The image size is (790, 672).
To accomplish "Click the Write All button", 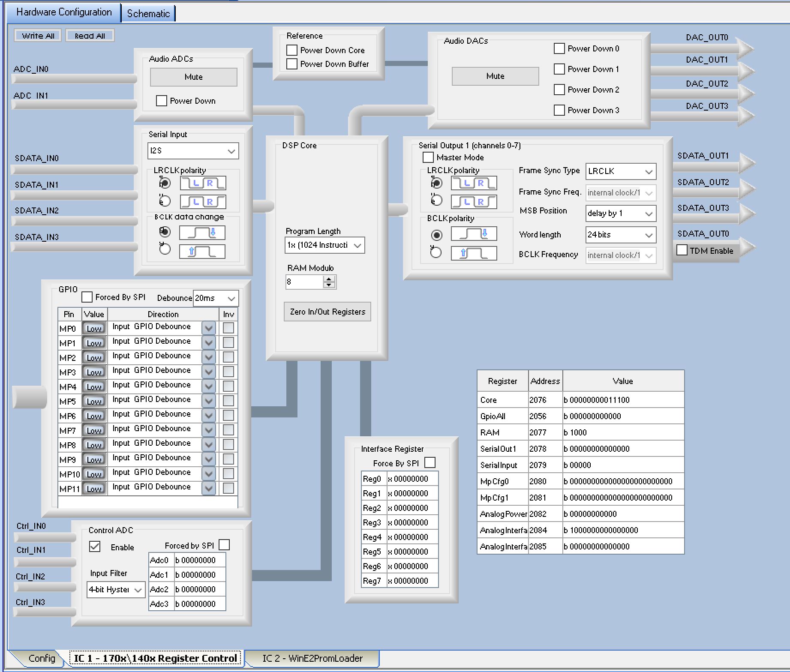I will [38, 36].
